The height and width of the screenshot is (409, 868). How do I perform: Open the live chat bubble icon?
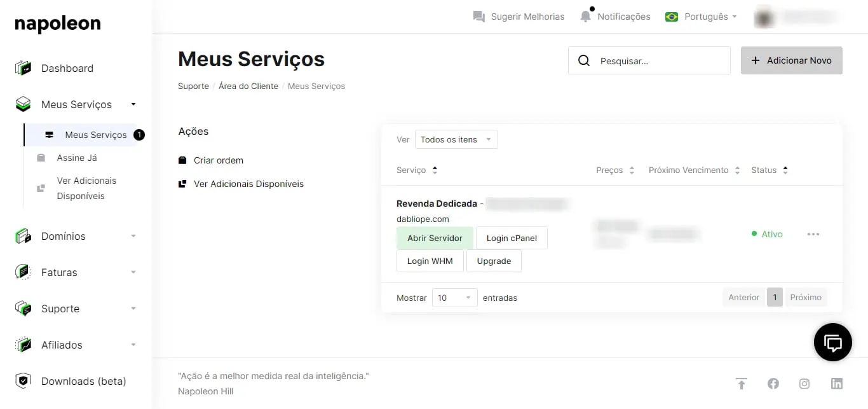(832, 343)
